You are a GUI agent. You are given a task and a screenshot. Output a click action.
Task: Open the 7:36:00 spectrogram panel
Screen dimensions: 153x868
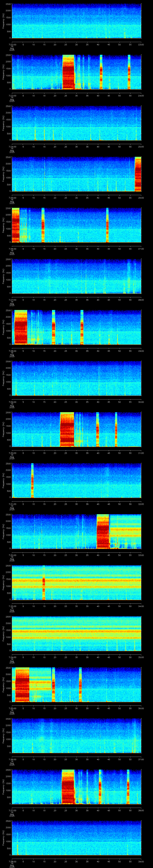coord(76,736)
